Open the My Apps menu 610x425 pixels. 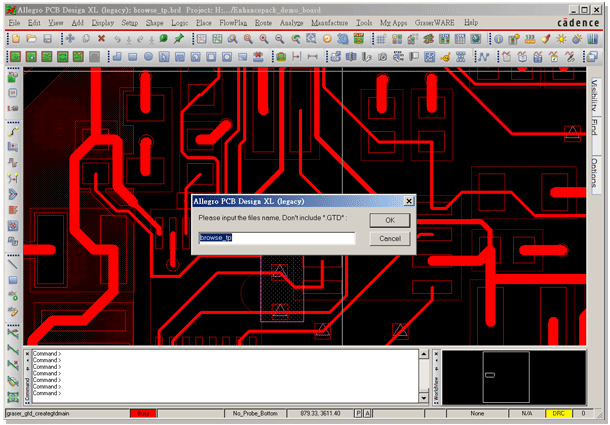pos(393,23)
